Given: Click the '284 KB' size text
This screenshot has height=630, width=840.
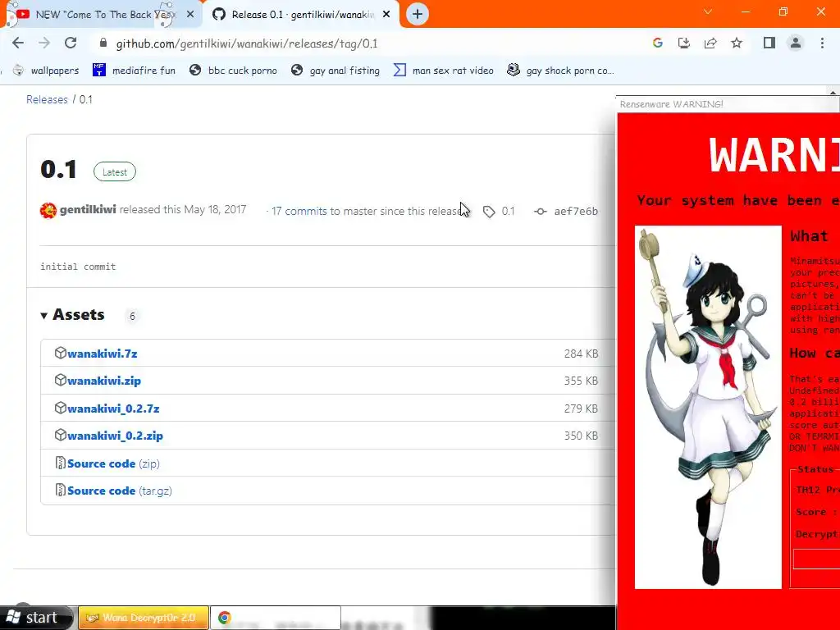Looking at the screenshot, I should coord(582,354).
